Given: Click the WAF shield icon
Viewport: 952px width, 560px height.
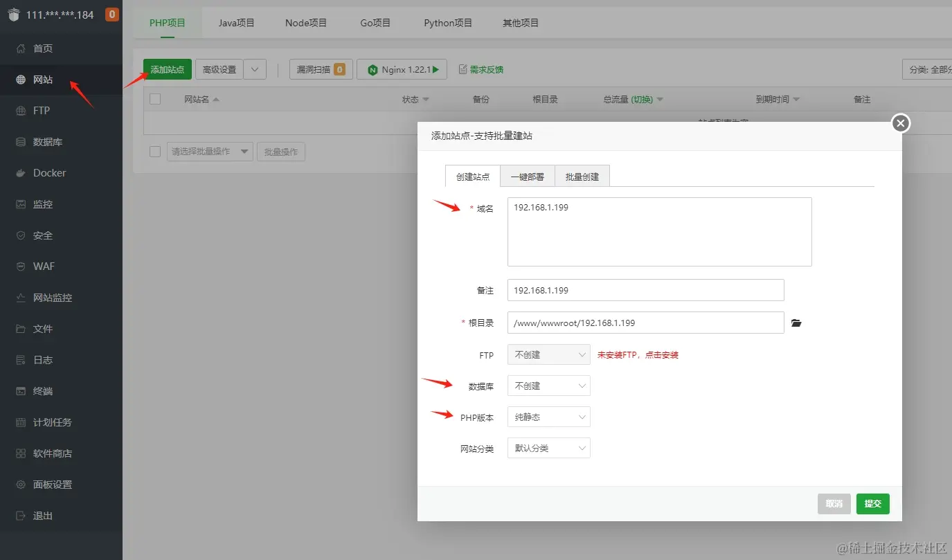Looking at the screenshot, I should (x=21, y=267).
